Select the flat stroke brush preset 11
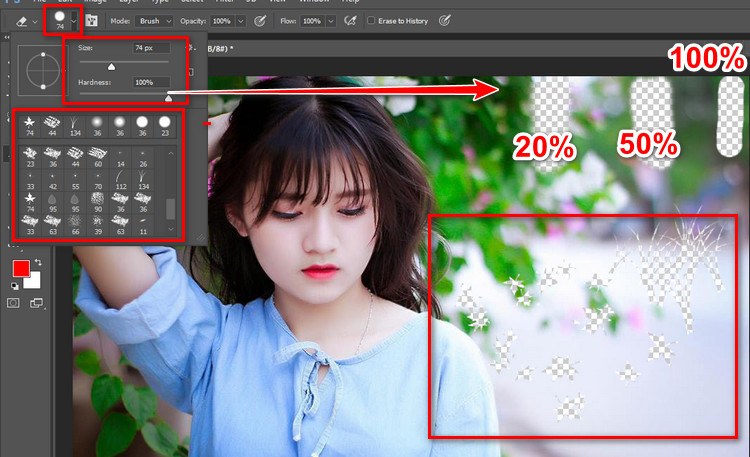This screenshot has height=457, width=750. [x=143, y=225]
